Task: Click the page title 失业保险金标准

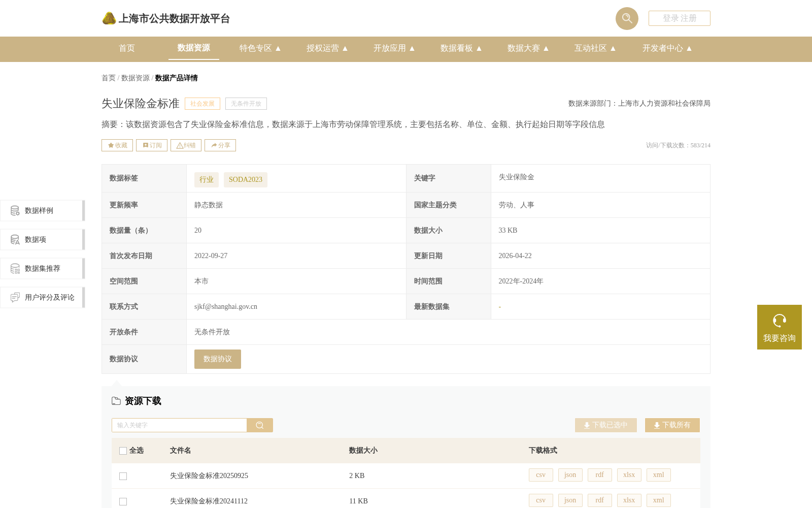Action: point(141,104)
